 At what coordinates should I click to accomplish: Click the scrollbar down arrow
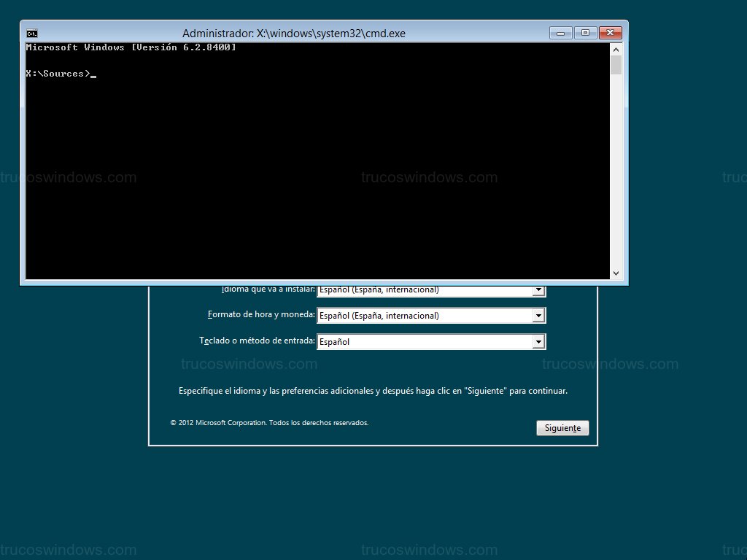(x=616, y=273)
